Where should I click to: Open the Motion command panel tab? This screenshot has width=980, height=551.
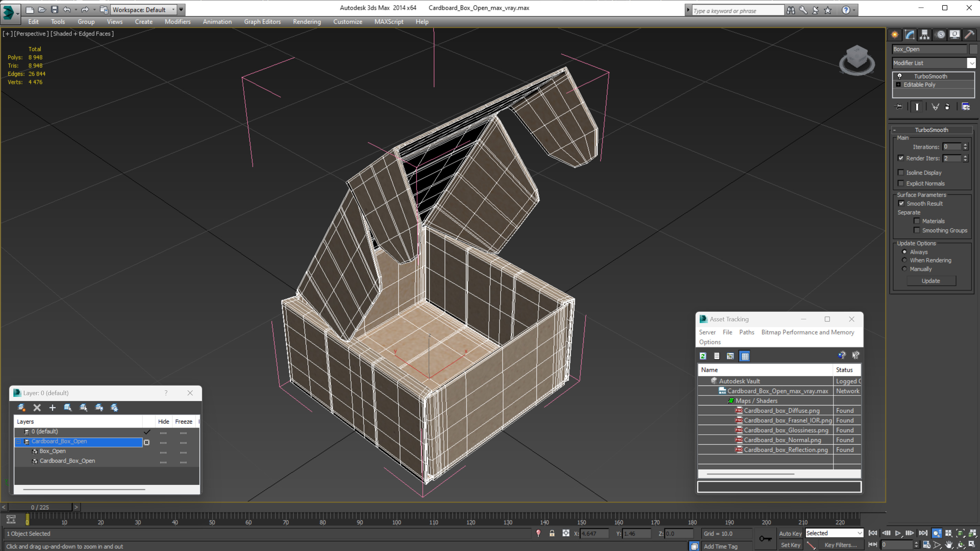tap(940, 35)
